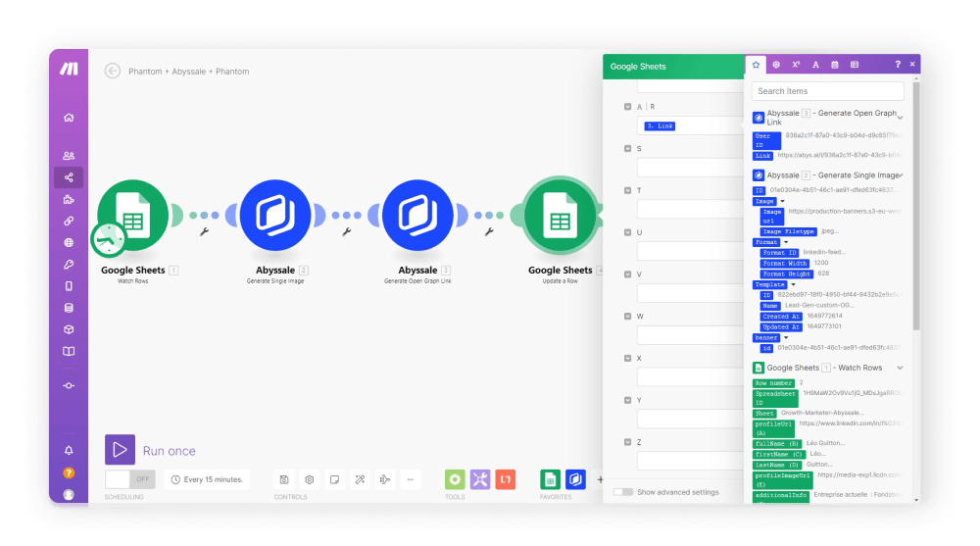Go back using the arrow beside scenario name

click(113, 72)
